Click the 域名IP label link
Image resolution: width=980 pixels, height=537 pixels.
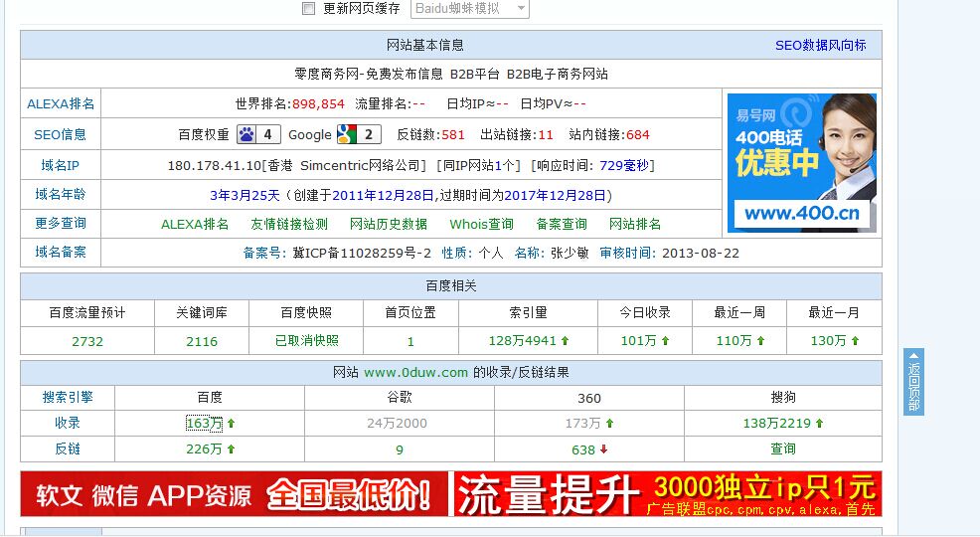(60, 165)
